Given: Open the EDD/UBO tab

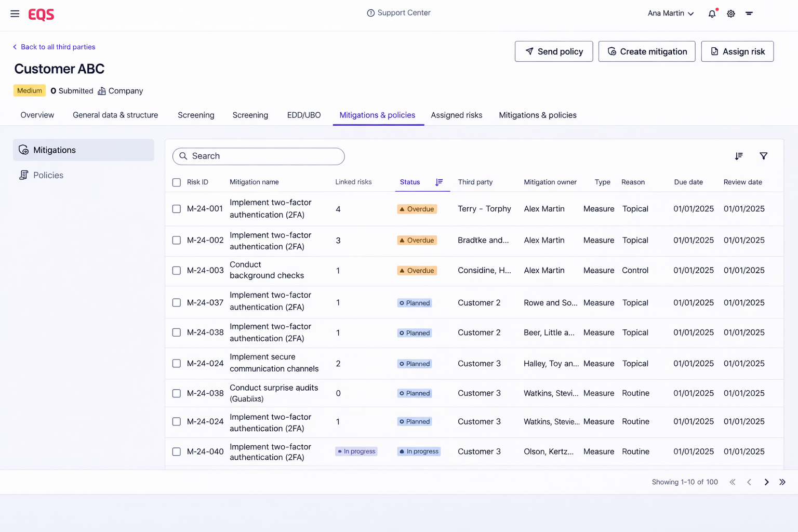Looking at the screenshot, I should point(304,115).
